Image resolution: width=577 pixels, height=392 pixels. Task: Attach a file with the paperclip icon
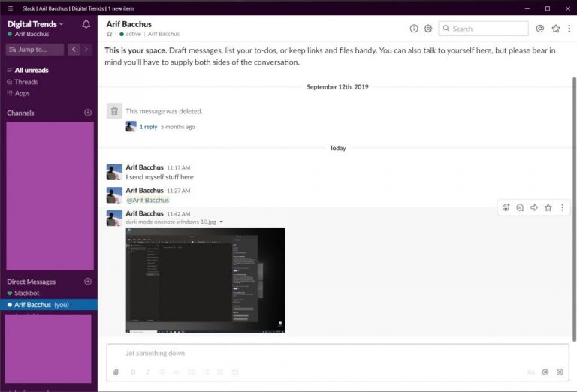click(x=116, y=372)
